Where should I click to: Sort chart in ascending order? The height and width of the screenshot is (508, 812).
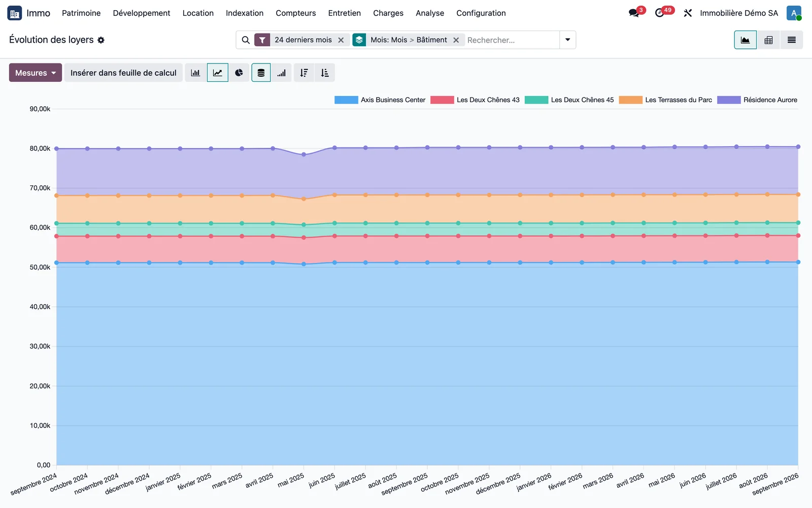325,73
